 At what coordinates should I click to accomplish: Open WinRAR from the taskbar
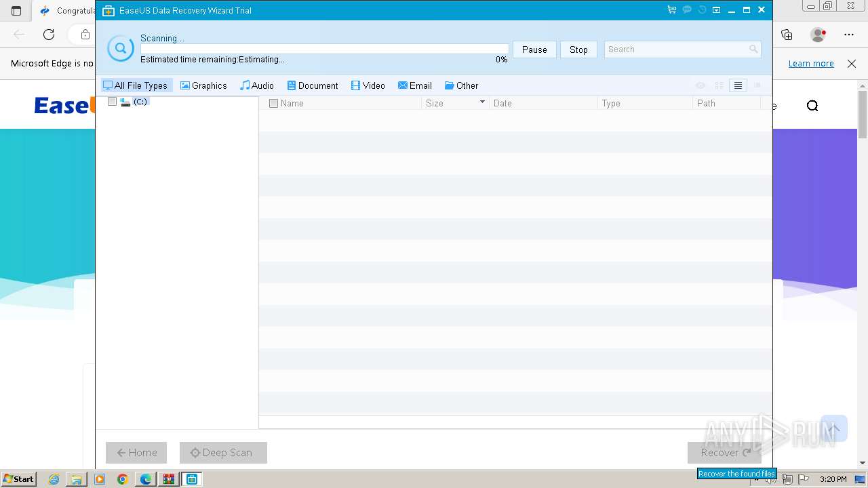click(x=169, y=479)
